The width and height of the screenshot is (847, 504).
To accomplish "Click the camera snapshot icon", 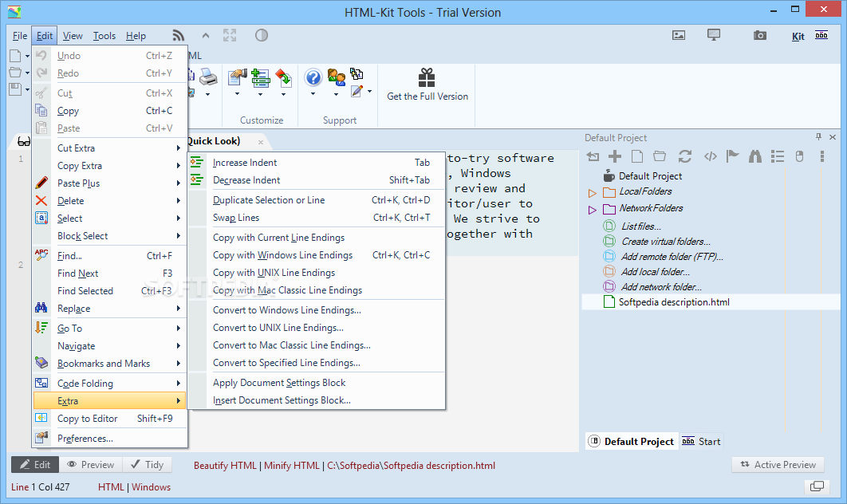I will 760,36.
